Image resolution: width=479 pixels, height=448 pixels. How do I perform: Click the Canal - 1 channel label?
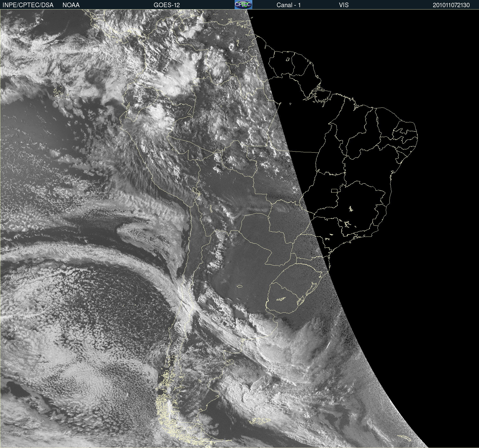[288, 5]
